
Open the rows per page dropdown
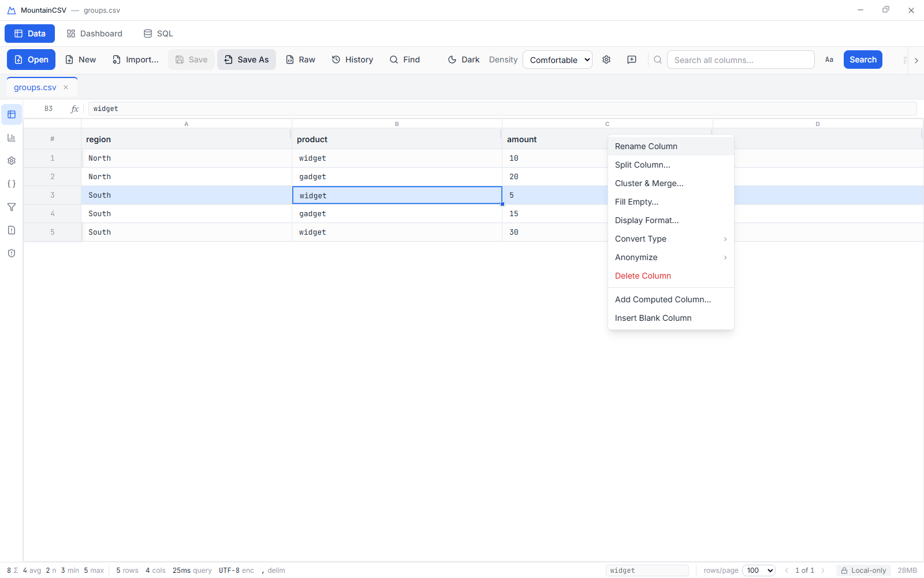coord(758,570)
